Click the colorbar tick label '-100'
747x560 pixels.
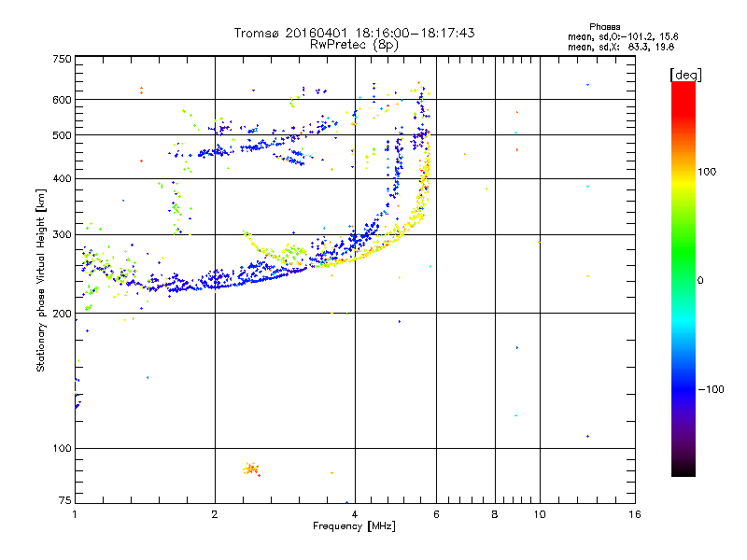(x=711, y=389)
